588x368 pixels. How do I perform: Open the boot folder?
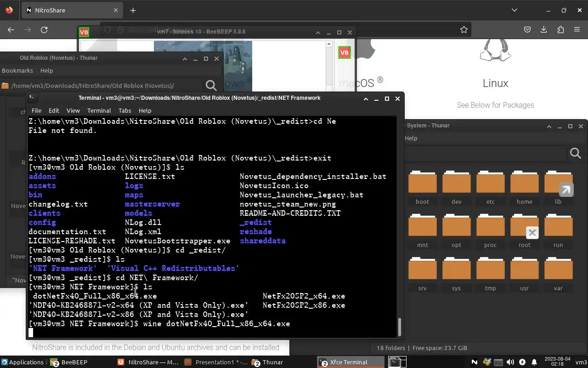pos(422,188)
